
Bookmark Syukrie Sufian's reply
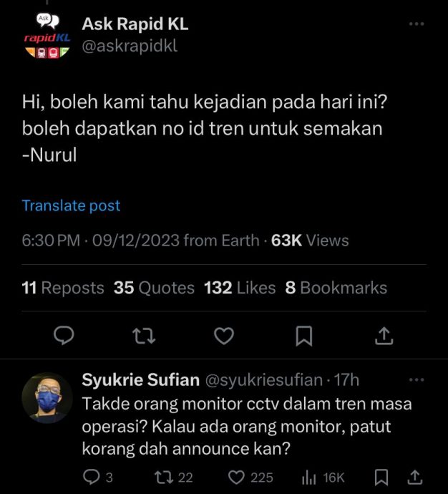(x=382, y=478)
